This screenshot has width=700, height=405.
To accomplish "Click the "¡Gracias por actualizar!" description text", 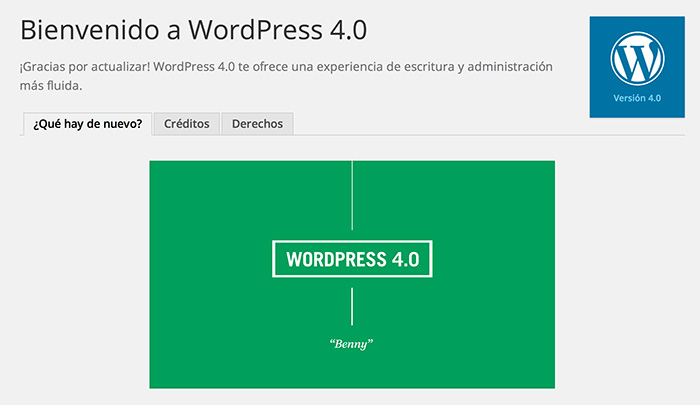I will click(x=286, y=76).
